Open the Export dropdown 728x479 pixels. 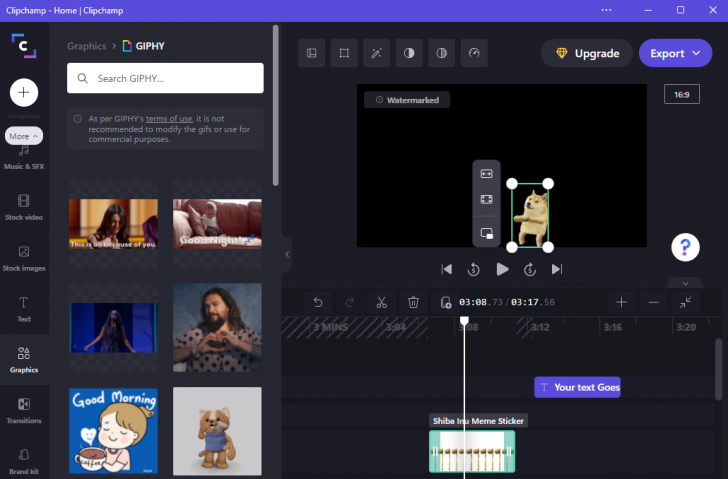click(676, 53)
